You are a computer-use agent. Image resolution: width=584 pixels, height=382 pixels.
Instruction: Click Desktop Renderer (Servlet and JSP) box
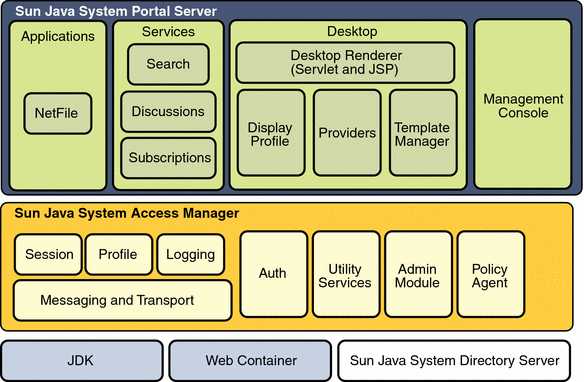coord(346,63)
